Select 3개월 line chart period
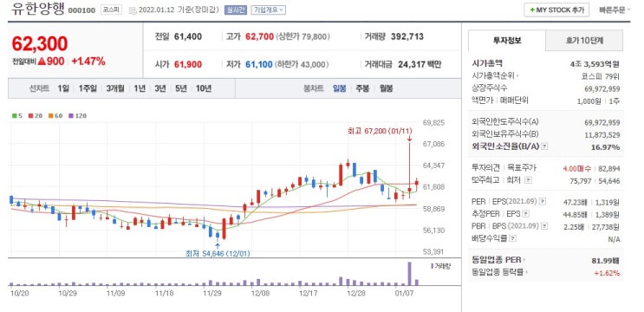This screenshot has width=644, height=312. click(115, 88)
